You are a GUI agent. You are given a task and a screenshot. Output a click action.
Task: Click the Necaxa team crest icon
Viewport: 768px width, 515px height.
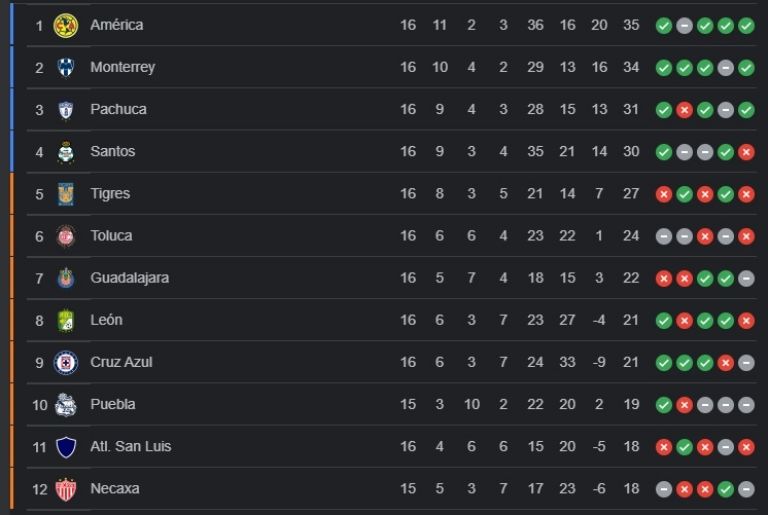[x=66, y=489]
